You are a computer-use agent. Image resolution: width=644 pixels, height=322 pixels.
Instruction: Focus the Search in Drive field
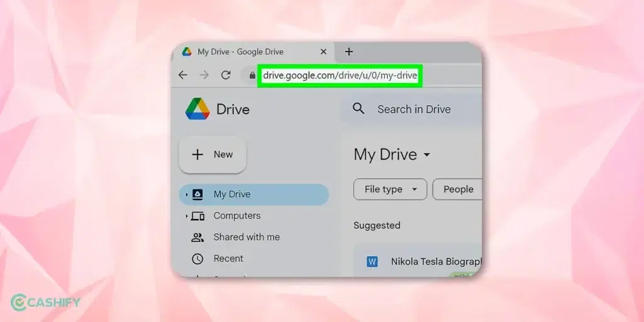coord(411,109)
